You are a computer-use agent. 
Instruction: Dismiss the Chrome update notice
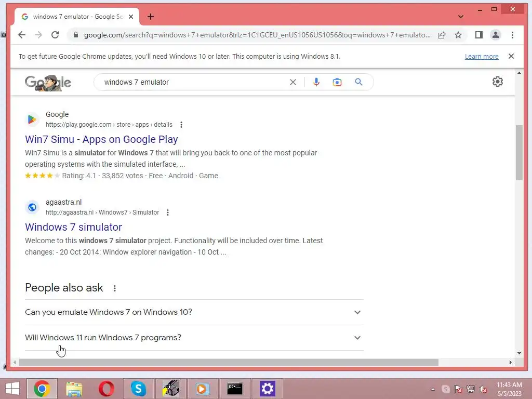pos(511,56)
